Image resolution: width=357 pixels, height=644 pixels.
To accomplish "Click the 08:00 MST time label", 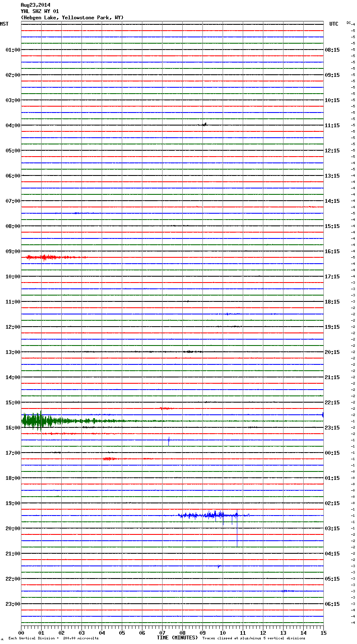I will pos(13,226).
